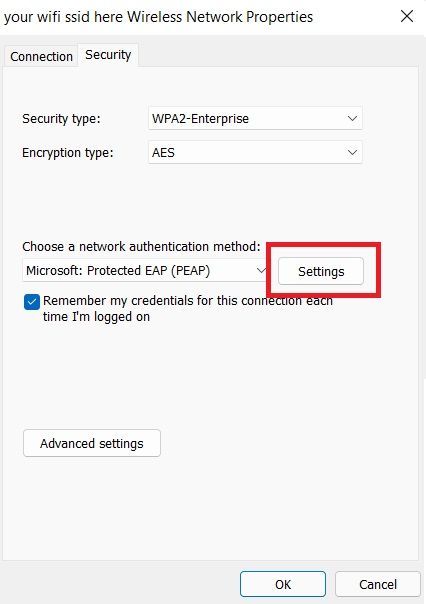This screenshot has height=604, width=426.
Task: Open Settings for the authentication method
Action: pyautogui.click(x=321, y=271)
